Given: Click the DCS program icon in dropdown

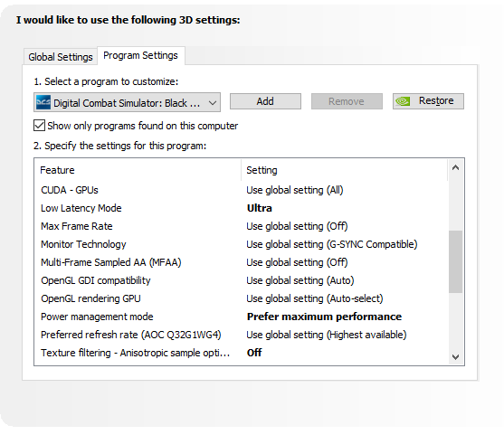Looking at the screenshot, I should point(43,102).
